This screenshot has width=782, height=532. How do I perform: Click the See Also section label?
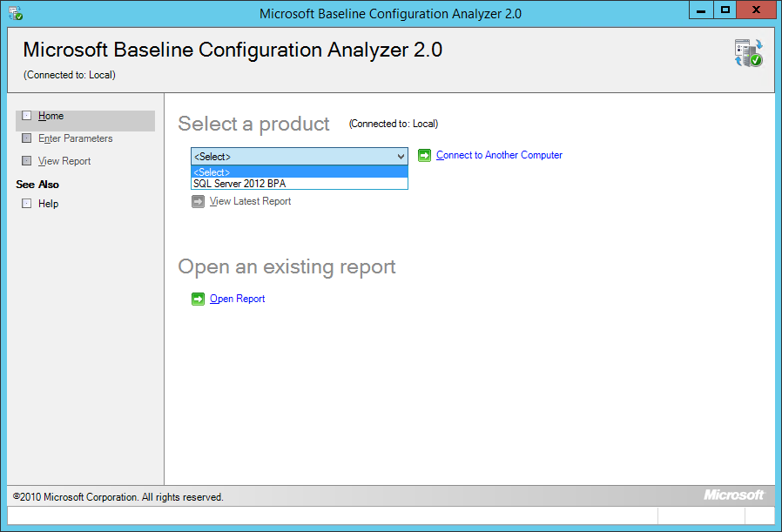point(37,185)
